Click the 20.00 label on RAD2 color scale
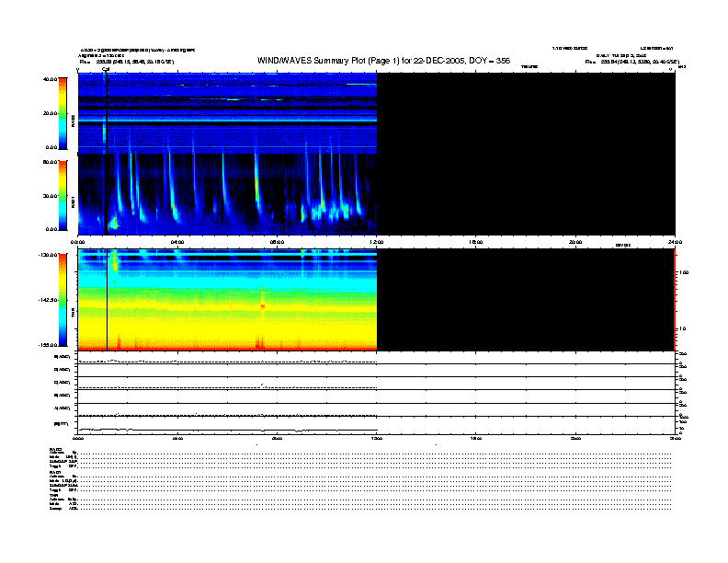Viewport: 728px width, 563px height. pos(50,113)
